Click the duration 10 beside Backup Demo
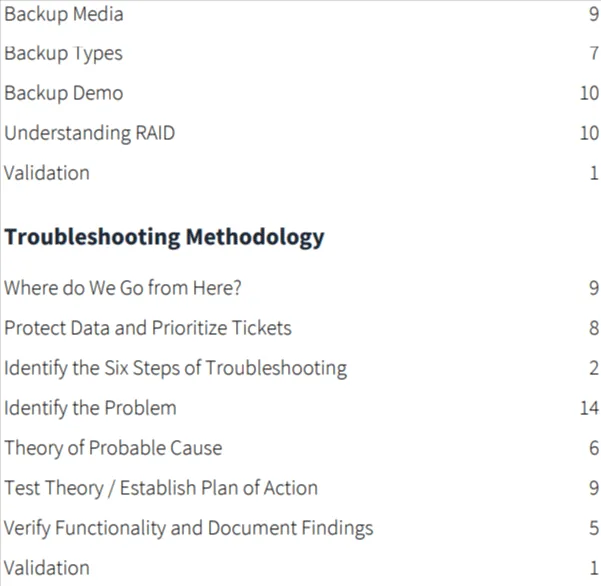 pyautogui.click(x=590, y=93)
